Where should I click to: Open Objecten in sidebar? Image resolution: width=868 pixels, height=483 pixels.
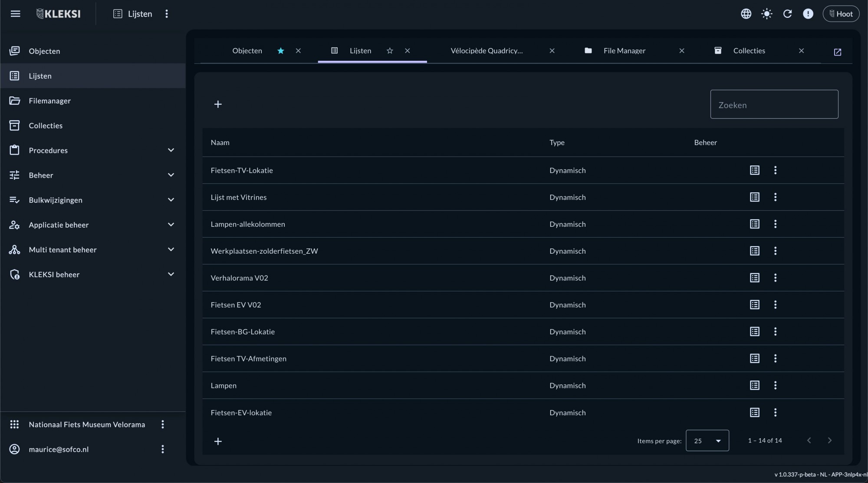[93, 51]
